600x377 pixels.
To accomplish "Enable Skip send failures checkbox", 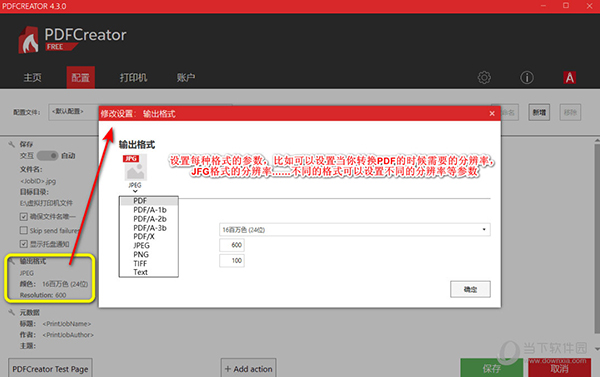I will pyautogui.click(x=23, y=230).
